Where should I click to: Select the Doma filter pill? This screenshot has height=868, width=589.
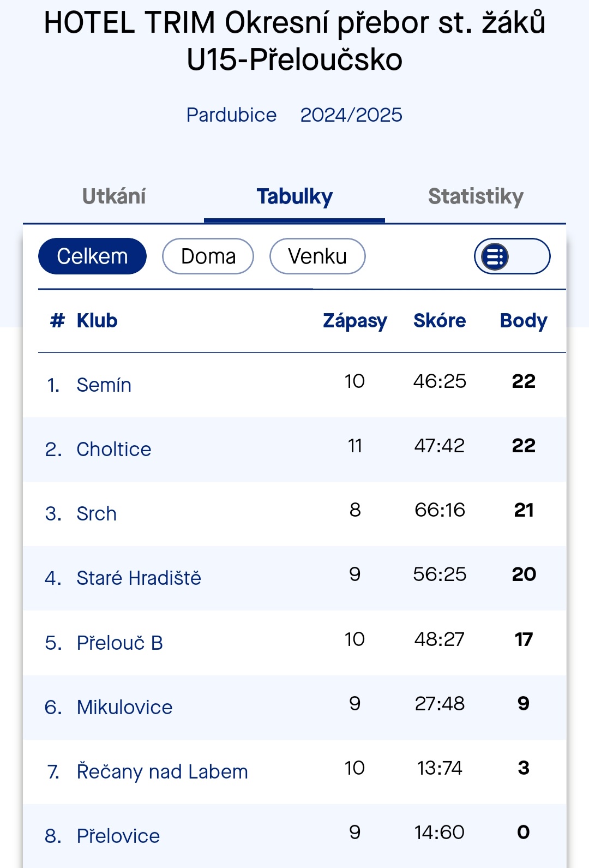(x=208, y=256)
